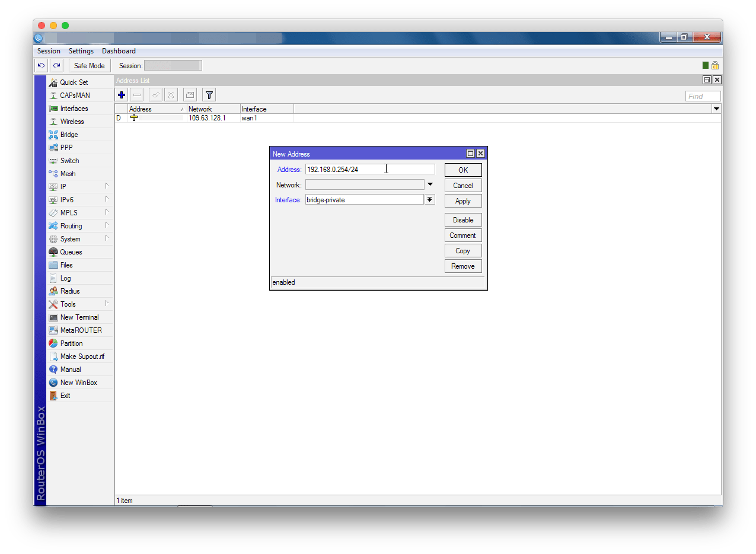Screen dimensions: 756x554
Task: Click Disable in New Address dialog
Action: coord(463,220)
